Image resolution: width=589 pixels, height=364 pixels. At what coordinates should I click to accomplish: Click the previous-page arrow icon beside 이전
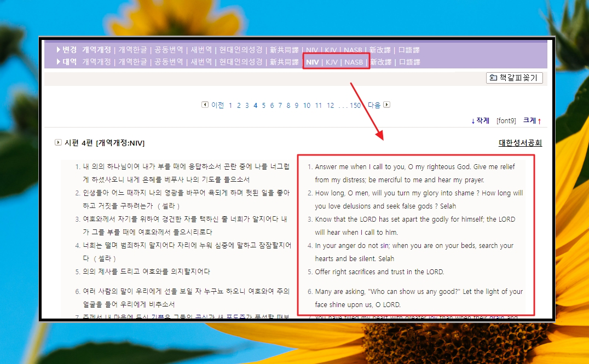(205, 105)
